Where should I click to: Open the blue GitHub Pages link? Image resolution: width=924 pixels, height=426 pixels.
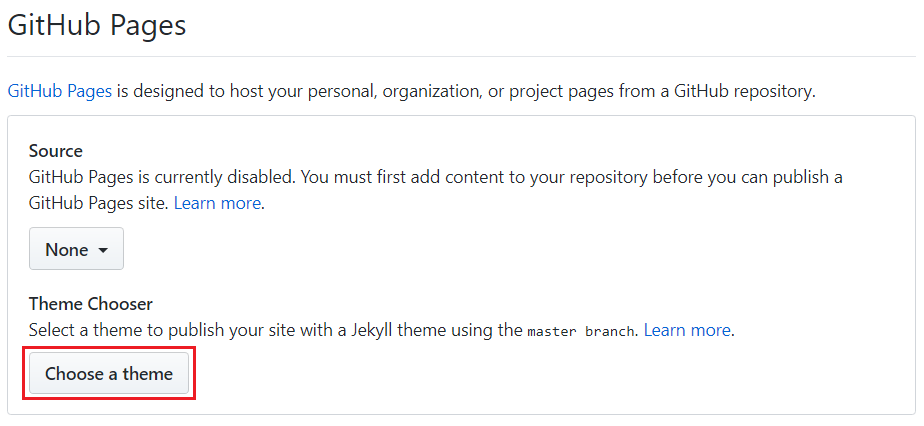59,91
